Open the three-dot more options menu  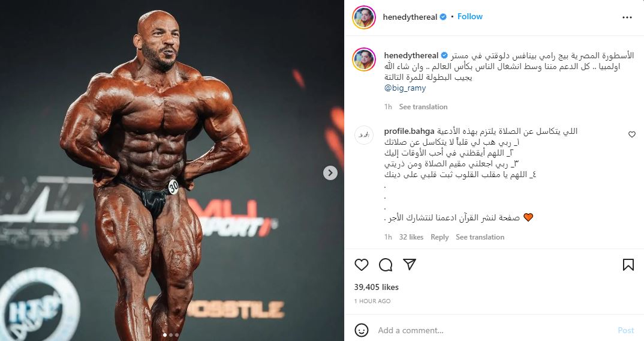627,17
